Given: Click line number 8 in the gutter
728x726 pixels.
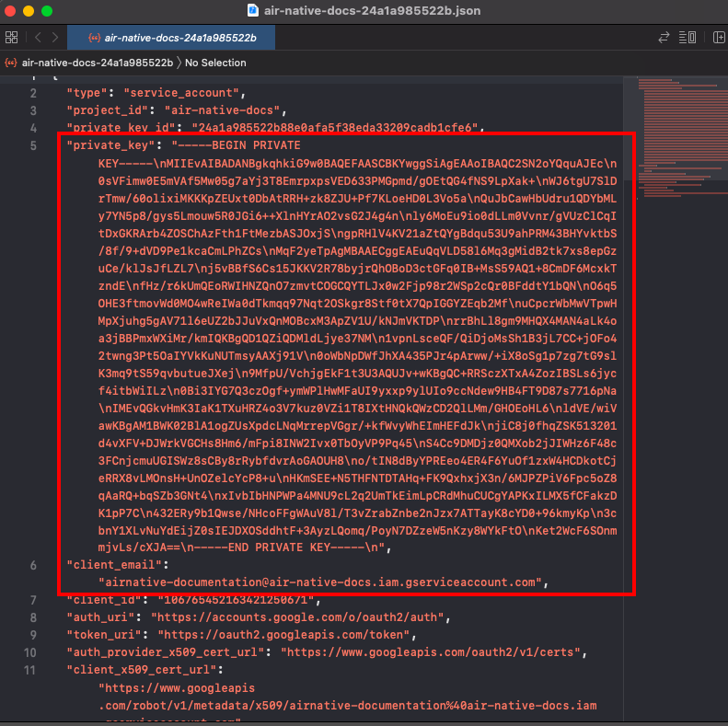Looking at the screenshot, I should coord(33,617).
